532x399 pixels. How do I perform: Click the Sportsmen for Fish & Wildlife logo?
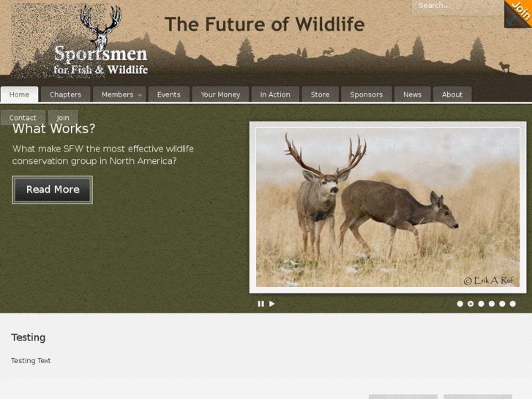[x=80, y=42]
